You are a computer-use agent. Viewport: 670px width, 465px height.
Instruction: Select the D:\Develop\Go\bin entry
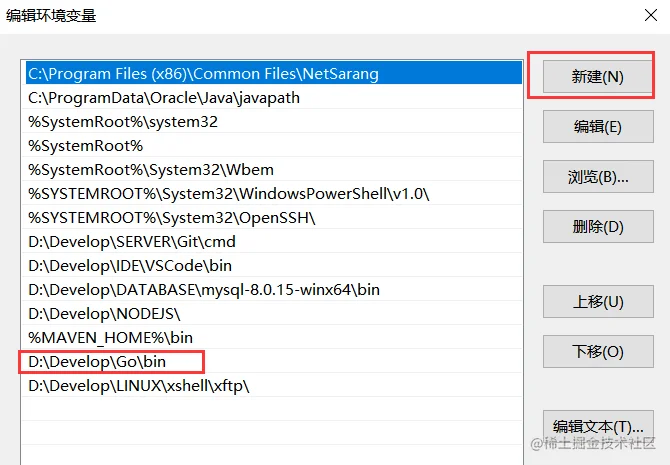pyautogui.click(x=272, y=362)
